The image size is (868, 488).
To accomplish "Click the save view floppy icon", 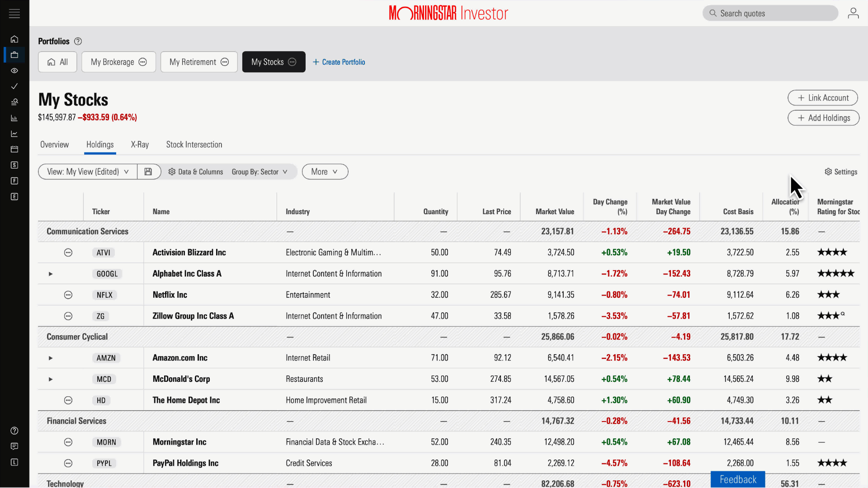I will click(x=148, y=172).
